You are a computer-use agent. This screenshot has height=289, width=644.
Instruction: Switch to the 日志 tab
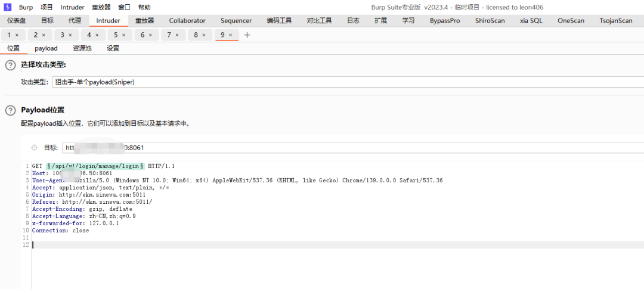[353, 20]
